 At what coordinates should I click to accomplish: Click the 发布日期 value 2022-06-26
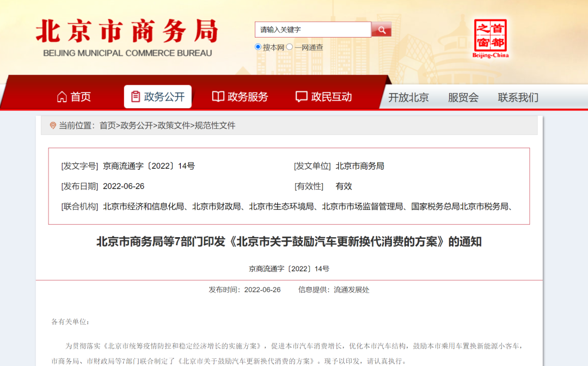pos(124,186)
